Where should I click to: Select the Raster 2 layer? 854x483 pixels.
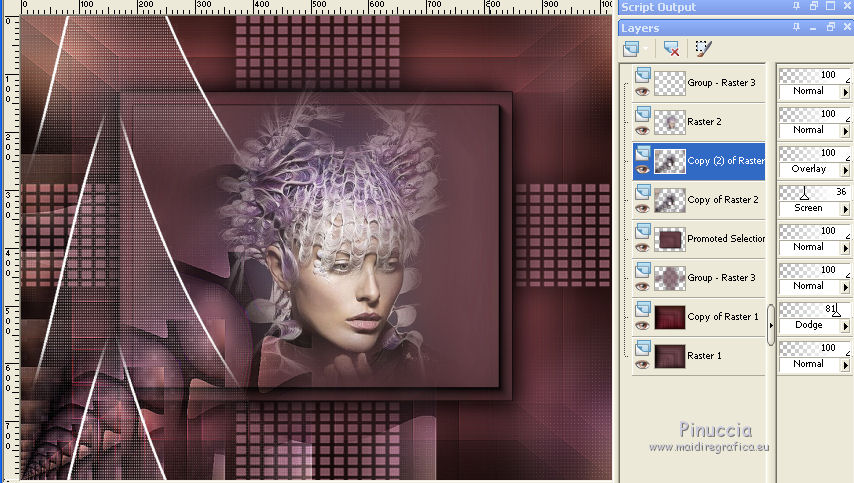click(x=704, y=122)
